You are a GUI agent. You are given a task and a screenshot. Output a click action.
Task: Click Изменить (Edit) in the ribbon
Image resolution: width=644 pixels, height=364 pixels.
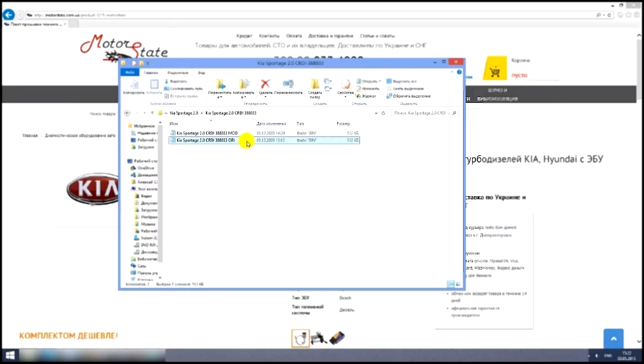tap(368, 89)
